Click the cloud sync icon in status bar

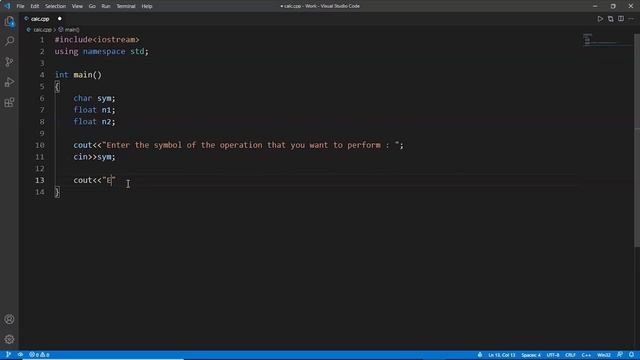[20, 355]
